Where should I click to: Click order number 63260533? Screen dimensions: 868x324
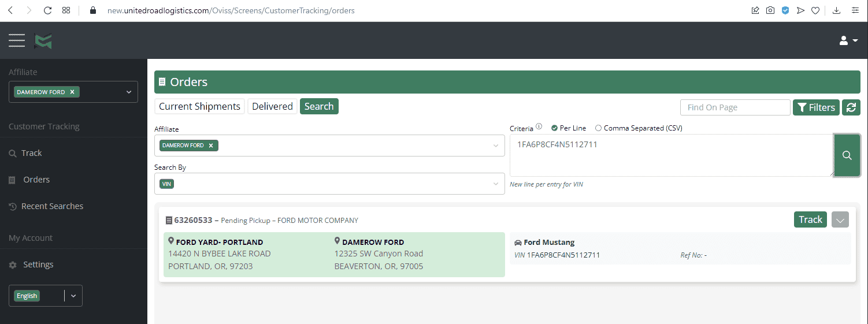point(194,220)
